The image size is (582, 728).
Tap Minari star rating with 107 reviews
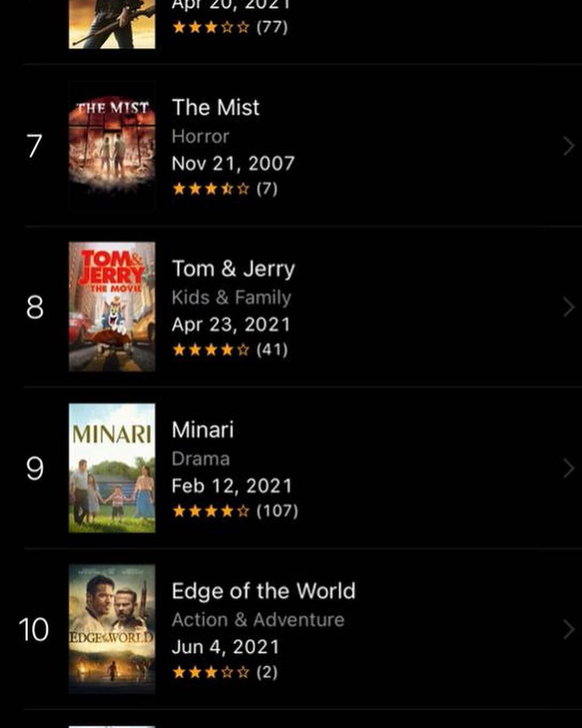click(235, 511)
